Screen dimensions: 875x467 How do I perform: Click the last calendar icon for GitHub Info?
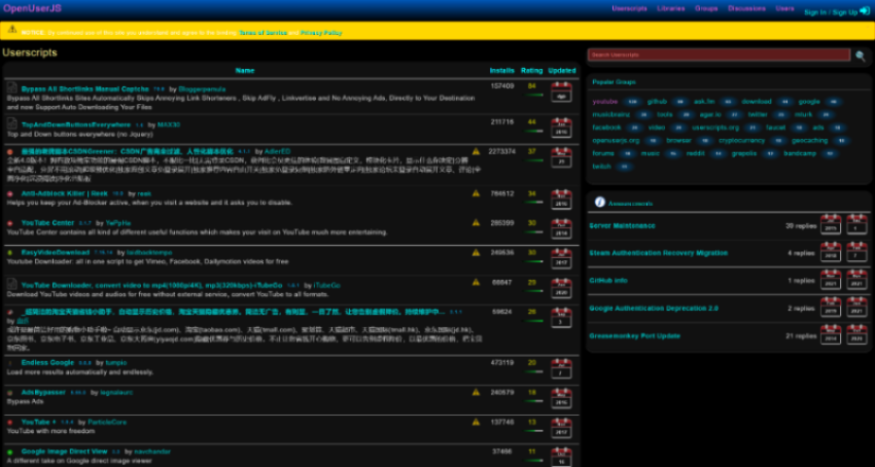pos(857,280)
